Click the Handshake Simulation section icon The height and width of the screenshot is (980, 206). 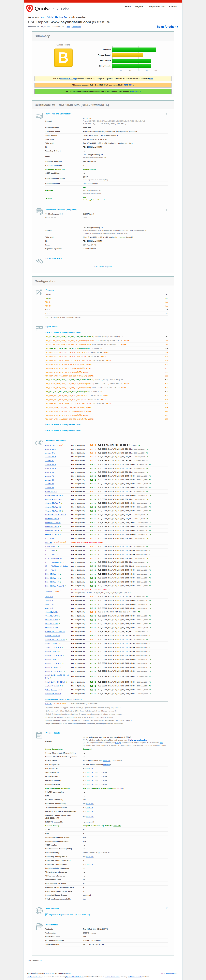tap(39, 443)
